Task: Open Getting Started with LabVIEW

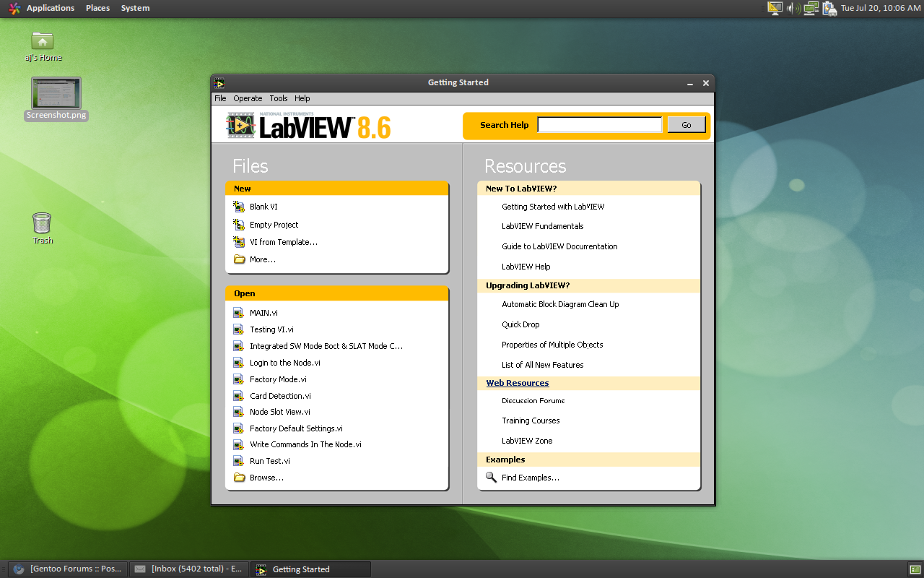Action: pos(553,207)
